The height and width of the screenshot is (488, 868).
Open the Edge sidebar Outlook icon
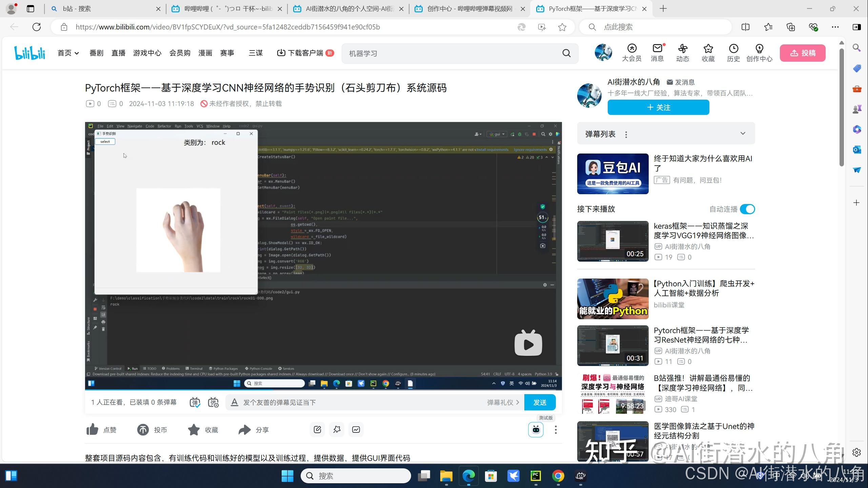[857, 149]
